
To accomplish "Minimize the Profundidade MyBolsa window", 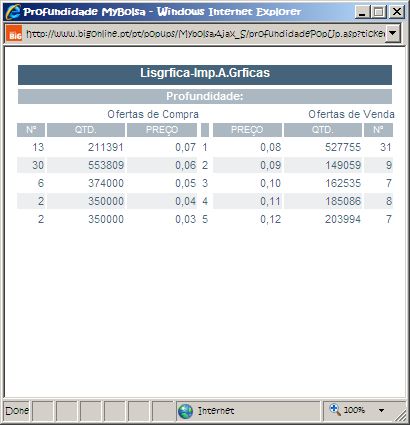I will 362,12.
